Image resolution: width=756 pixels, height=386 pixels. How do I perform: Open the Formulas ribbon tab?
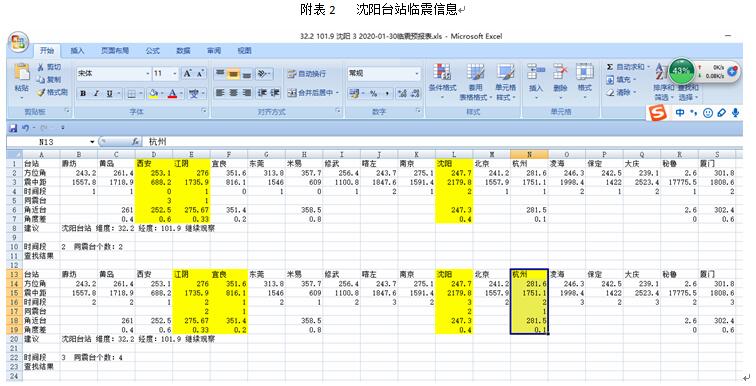153,51
